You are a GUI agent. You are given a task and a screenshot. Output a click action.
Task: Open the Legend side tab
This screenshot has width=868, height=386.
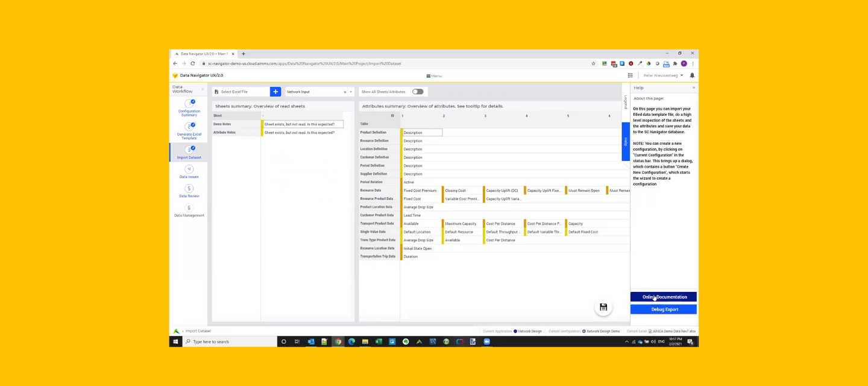[x=626, y=101]
